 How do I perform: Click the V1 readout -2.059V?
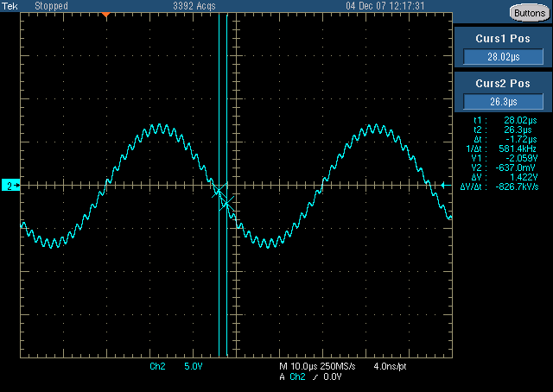(x=521, y=158)
